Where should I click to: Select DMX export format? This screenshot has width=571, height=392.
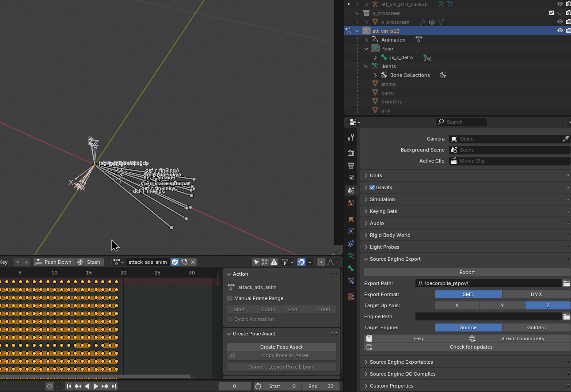tap(536, 294)
